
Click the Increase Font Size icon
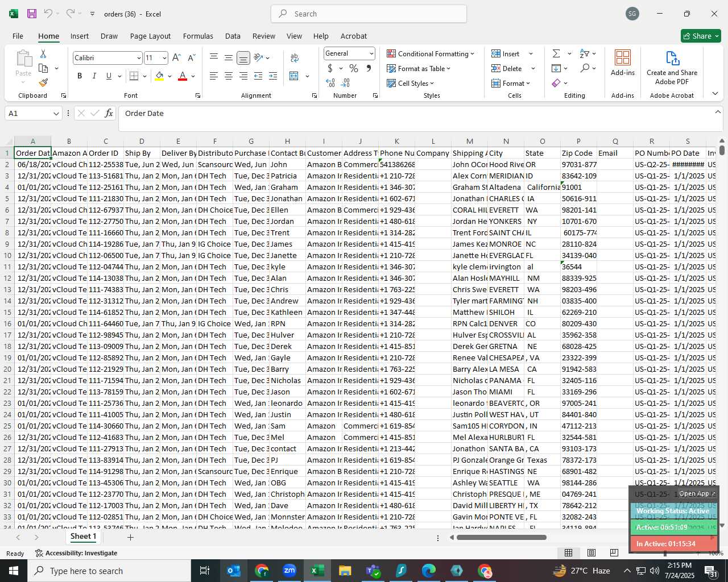[x=176, y=57]
